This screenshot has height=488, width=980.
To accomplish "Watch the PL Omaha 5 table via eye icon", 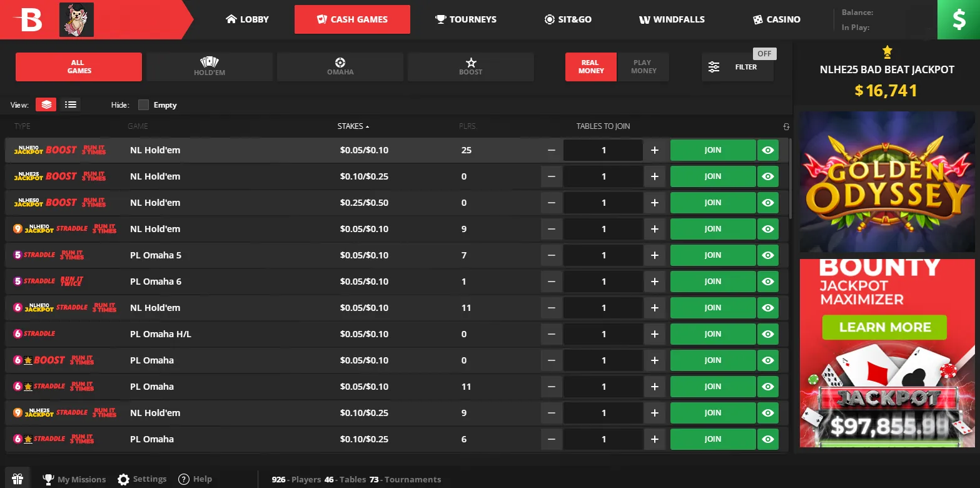I will [x=768, y=255].
